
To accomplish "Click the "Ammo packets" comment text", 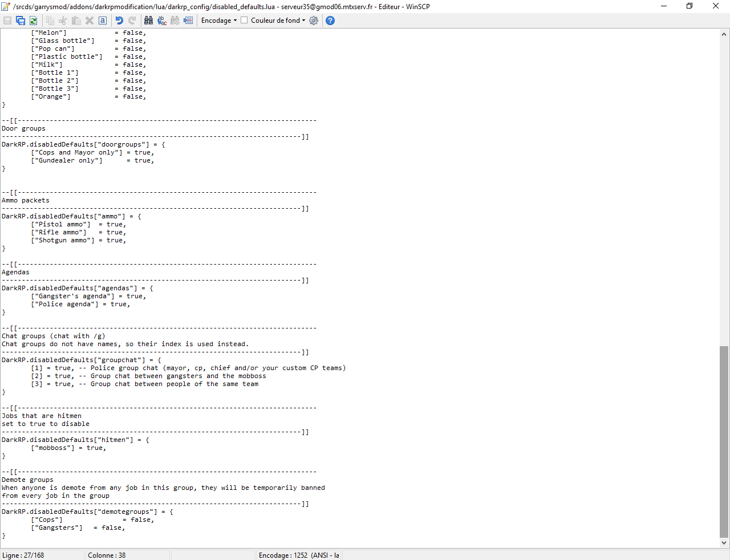I will [26, 200].
